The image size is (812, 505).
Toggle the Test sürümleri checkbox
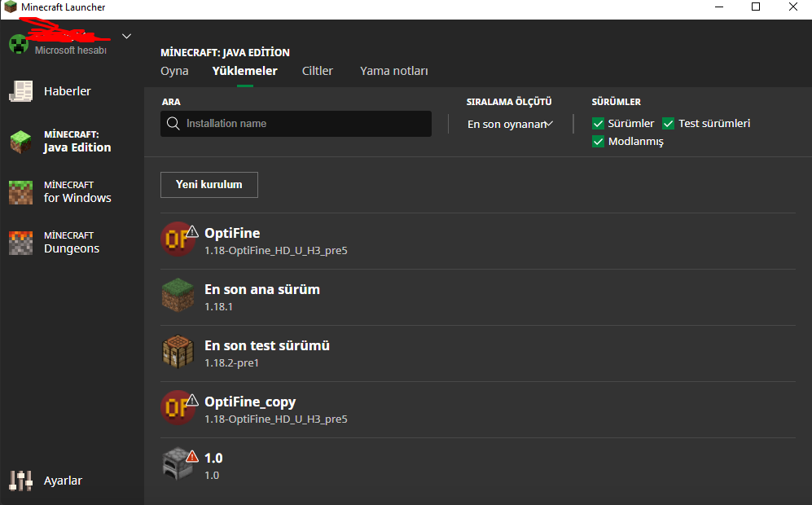[668, 123]
